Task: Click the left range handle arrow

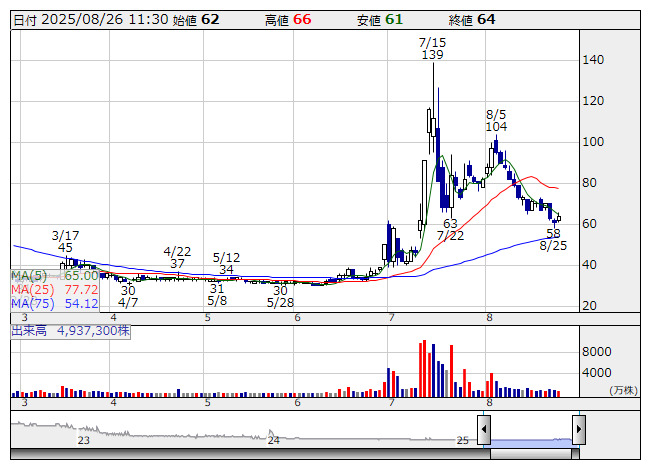Action: click(x=484, y=430)
